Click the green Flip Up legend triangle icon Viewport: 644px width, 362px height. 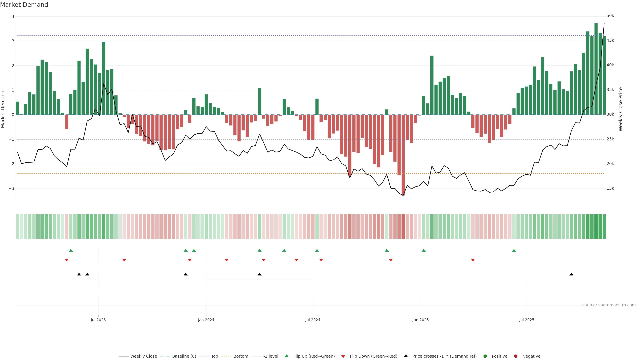click(x=286, y=356)
